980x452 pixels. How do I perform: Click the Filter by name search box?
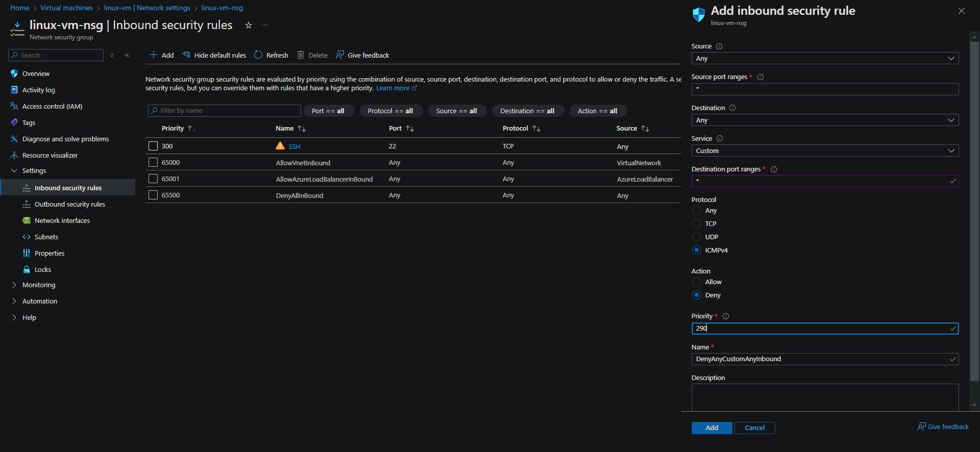(225, 111)
